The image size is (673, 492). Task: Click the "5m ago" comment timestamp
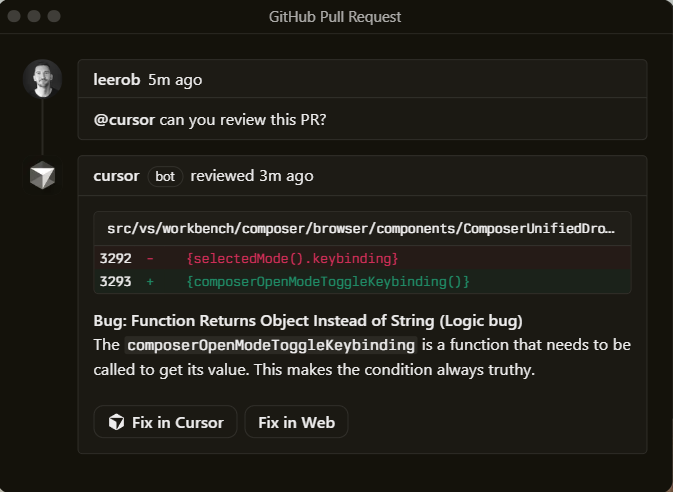[175, 79]
